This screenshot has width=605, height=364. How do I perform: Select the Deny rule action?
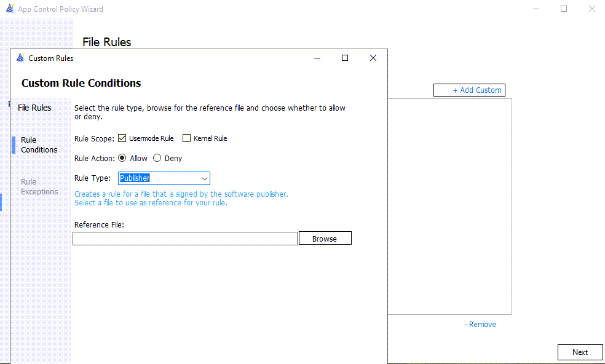[x=156, y=158]
